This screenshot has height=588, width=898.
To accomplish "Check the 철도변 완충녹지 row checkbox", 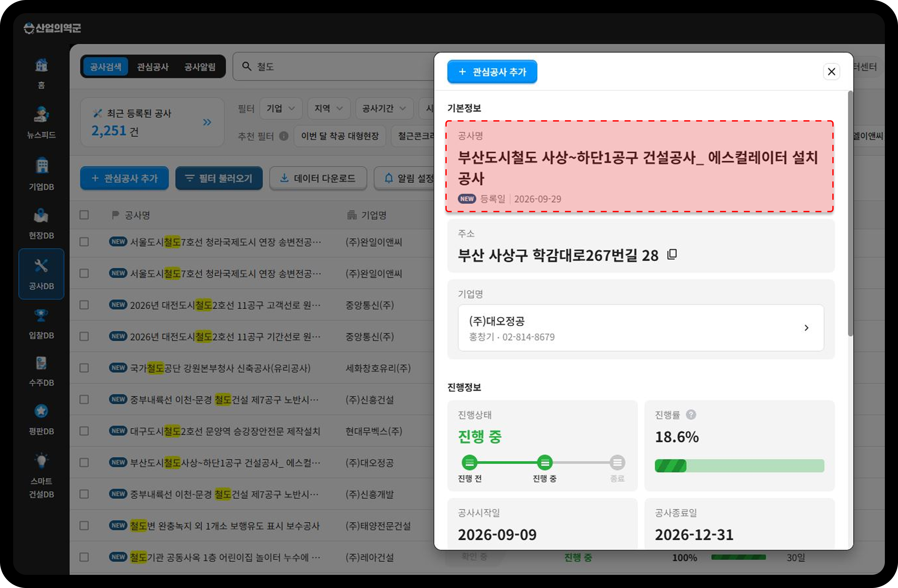I will point(84,525).
